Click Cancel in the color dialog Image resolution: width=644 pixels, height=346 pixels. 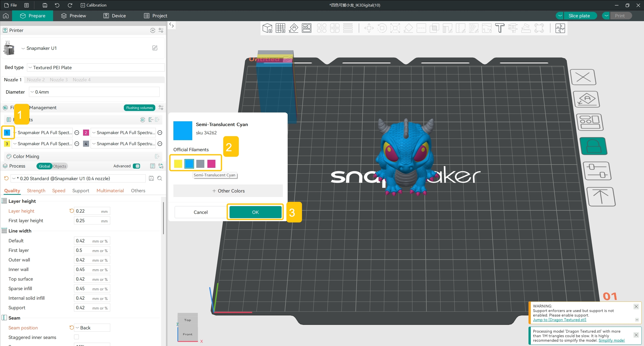[201, 212]
